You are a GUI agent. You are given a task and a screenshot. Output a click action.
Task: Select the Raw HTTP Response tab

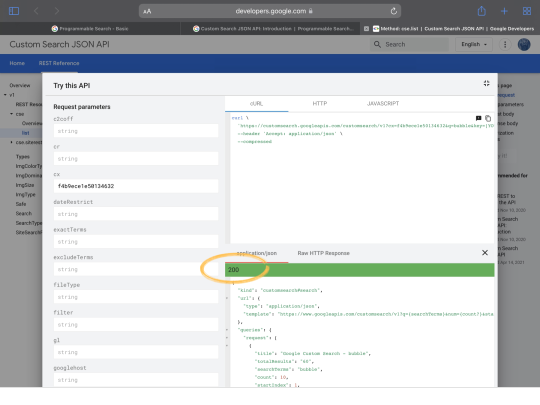pos(323,253)
